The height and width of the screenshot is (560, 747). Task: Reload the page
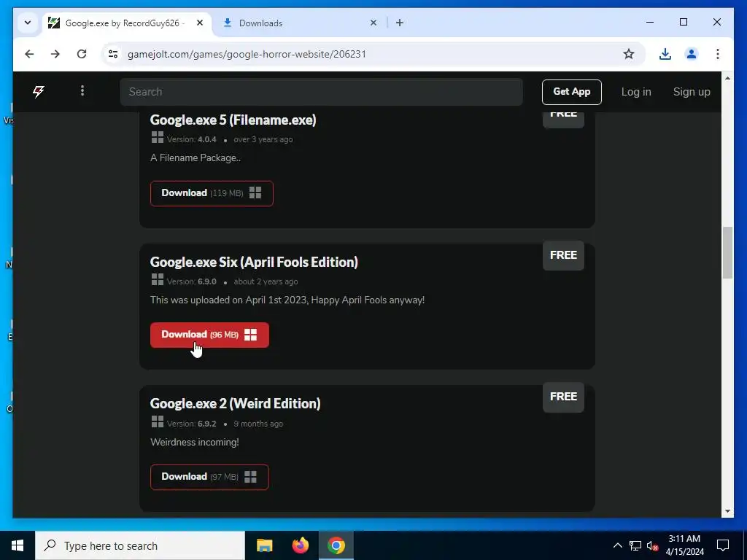tap(82, 54)
